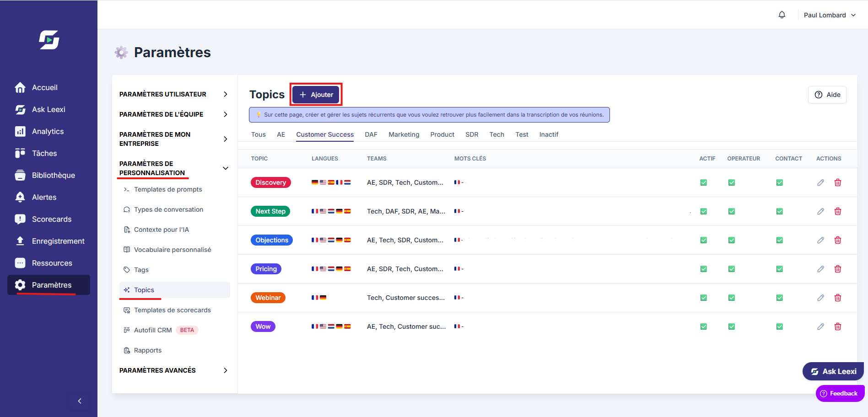
Task: Switch to the Inactif tab
Action: (549, 134)
